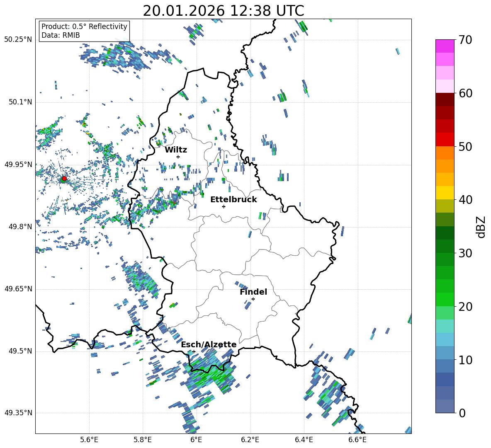
Task: Click the title 20.01.2026 12:38 UTC
Action: coord(223,11)
